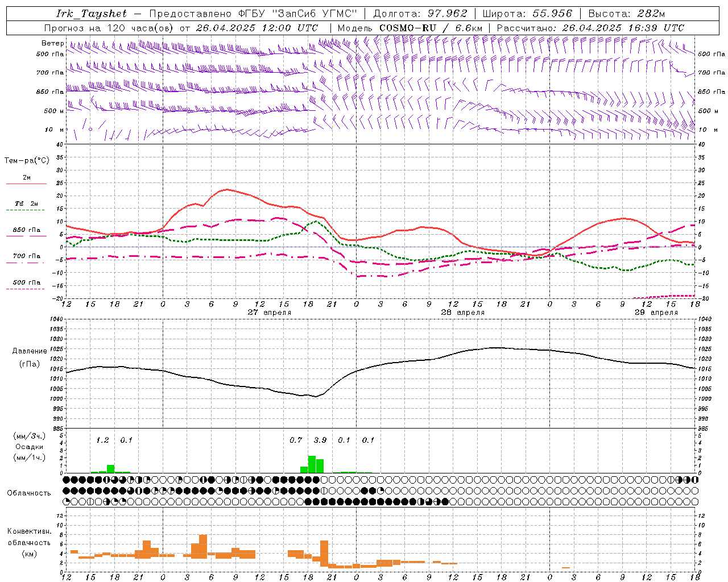The width and height of the screenshot is (728, 582).
Task: Click the "Конвективн." convective cloud label
Action: tap(29, 531)
